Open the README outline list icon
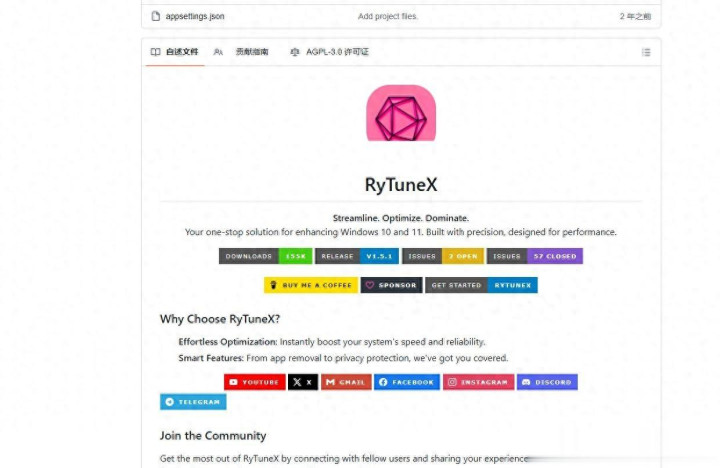This screenshot has height=468, width=720. (x=646, y=52)
